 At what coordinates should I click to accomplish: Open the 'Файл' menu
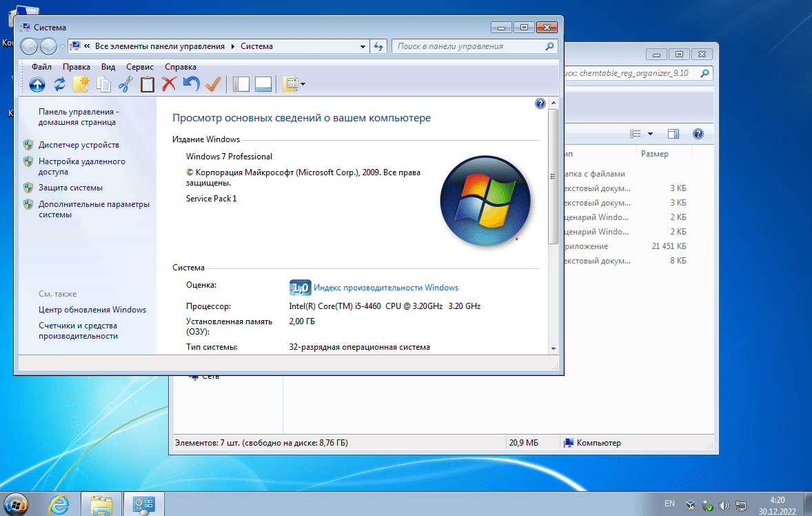[x=41, y=67]
